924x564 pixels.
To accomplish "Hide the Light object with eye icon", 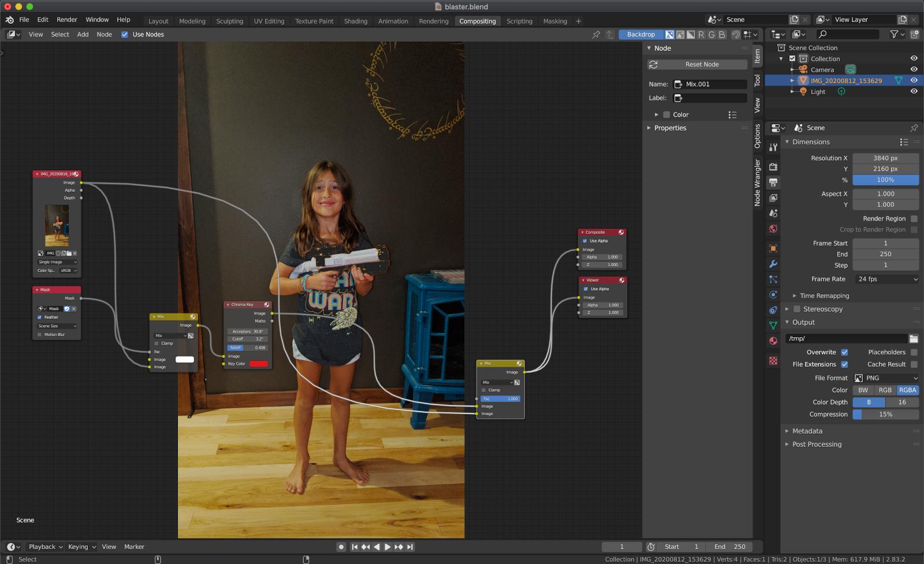I will click(914, 92).
